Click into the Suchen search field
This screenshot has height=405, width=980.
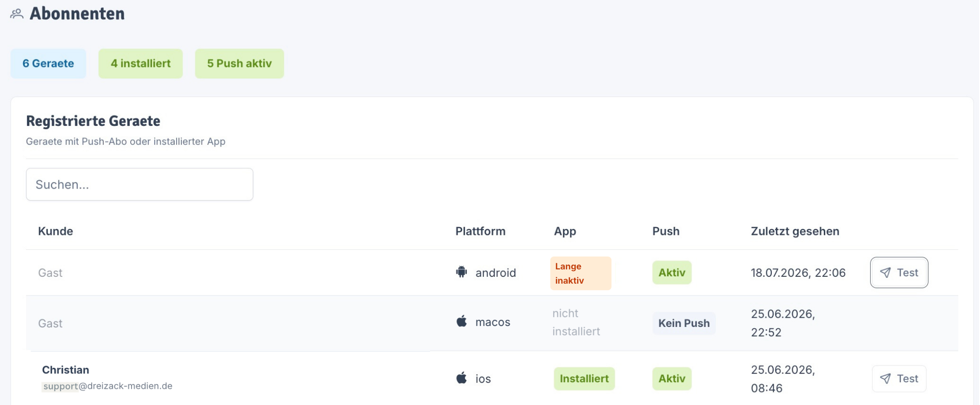[139, 184]
